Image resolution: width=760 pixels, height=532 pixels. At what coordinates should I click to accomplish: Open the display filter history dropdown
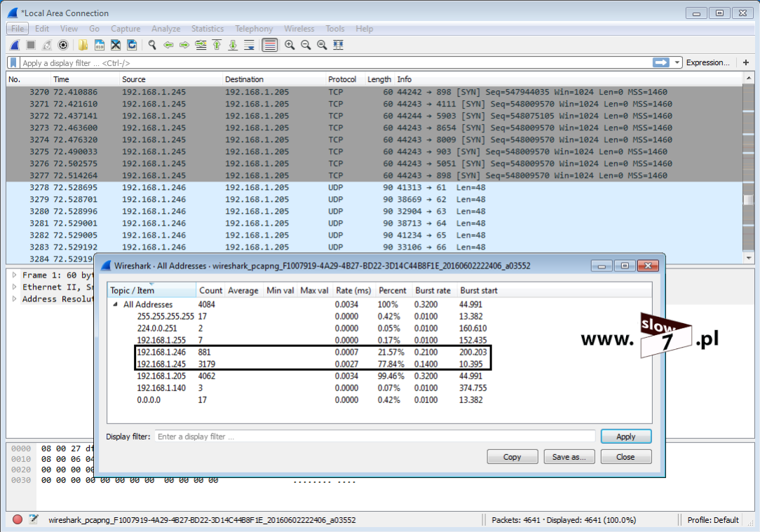[x=677, y=62]
